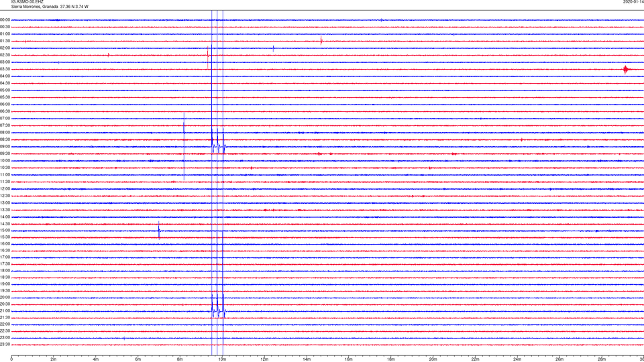This screenshot has height=362, width=644.
Task: Select the 18:00 trace label
Action: 5,271
